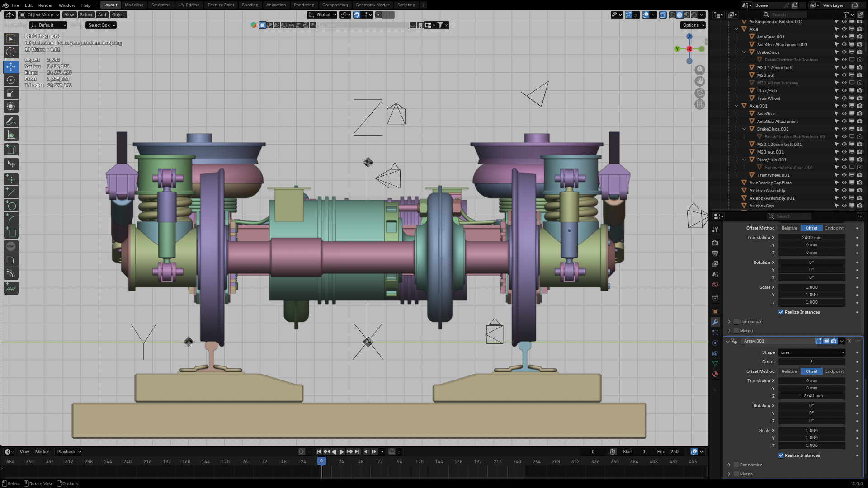
Task: Click the viewport zoom magnifier icon
Action: [700, 70]
